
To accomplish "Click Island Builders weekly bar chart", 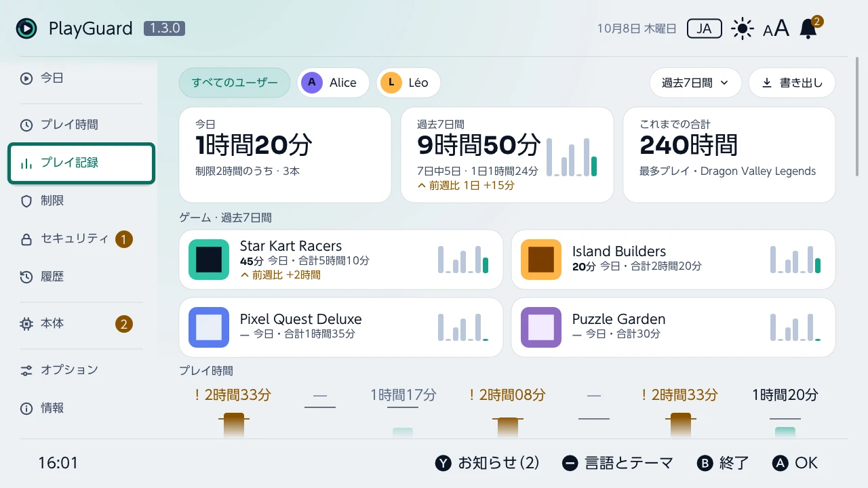I will pos(795,260).
